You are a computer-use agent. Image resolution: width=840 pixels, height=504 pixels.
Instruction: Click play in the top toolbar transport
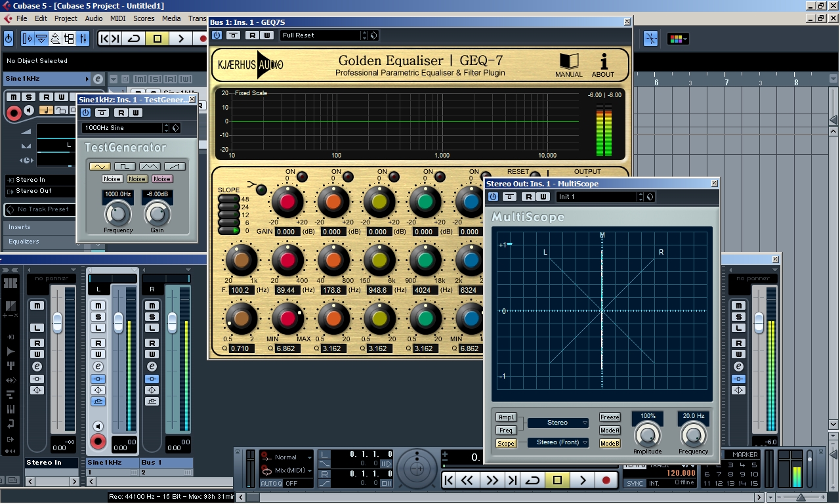181,39
